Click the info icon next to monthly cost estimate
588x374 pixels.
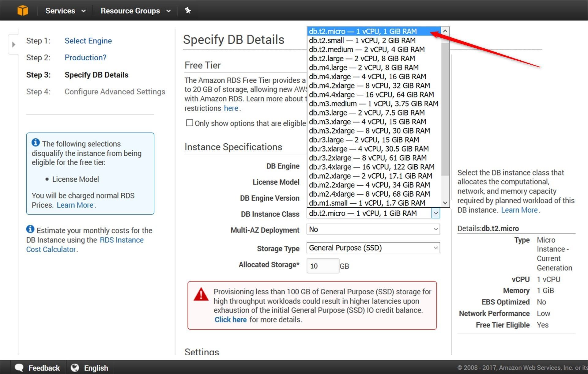[30, 229]
